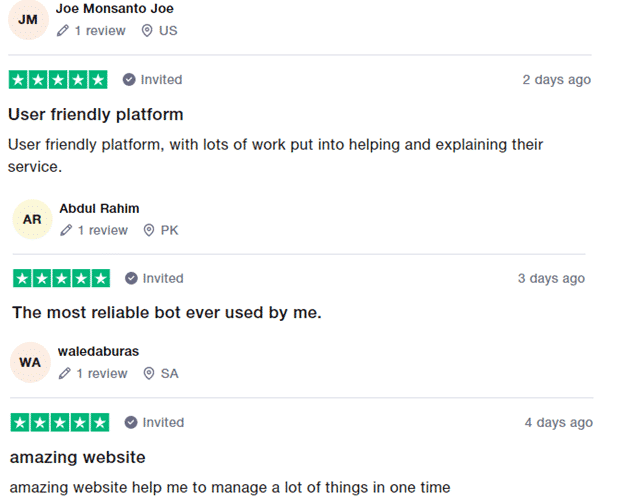This screenshot has width=625, height=504.
Task: Click location pin icon next to SA
Action: pos(149,374)
